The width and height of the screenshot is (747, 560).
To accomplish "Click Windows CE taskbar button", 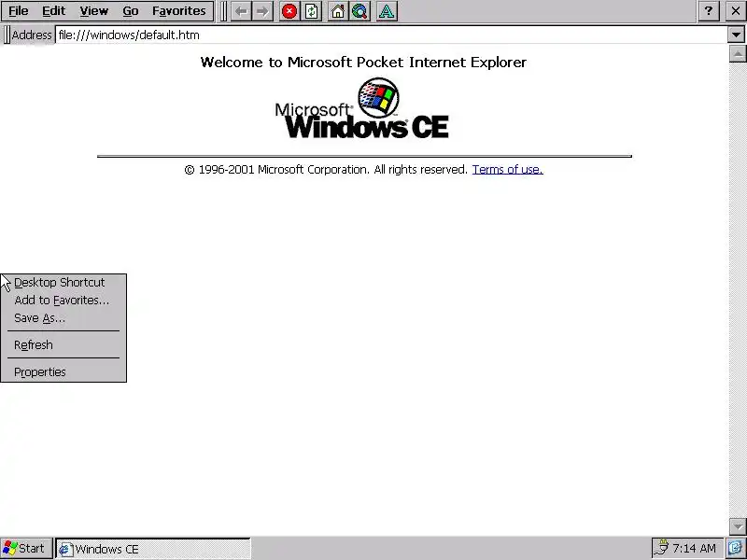I will [x=153, y=549].
